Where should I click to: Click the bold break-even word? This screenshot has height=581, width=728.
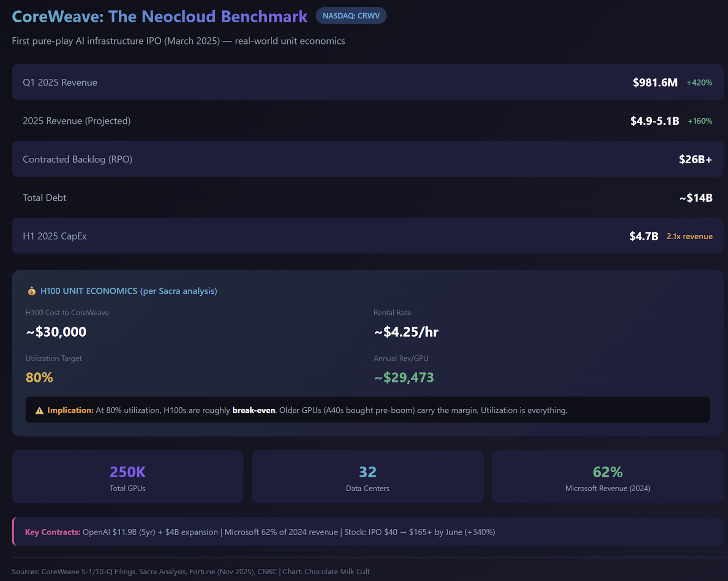click(x=254, y=410)
